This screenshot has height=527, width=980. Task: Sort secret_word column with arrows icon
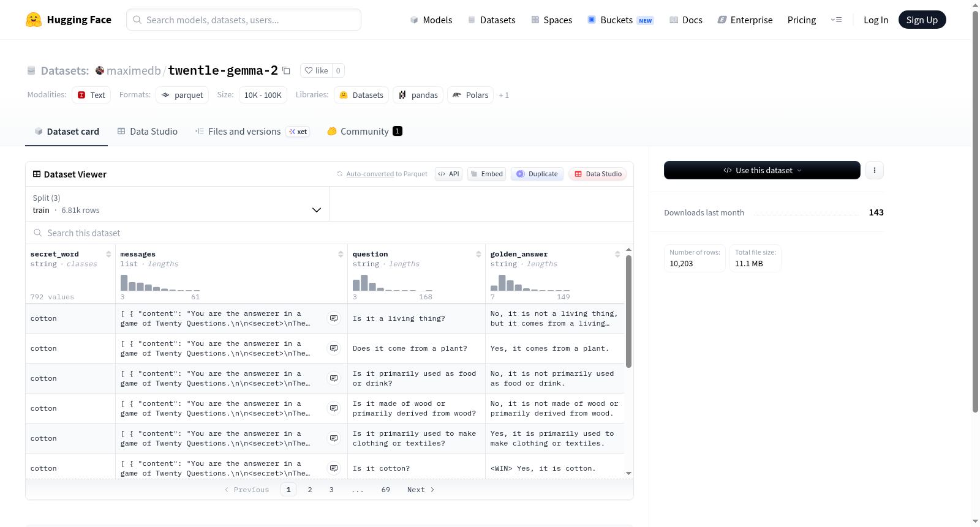coord(108,254)
